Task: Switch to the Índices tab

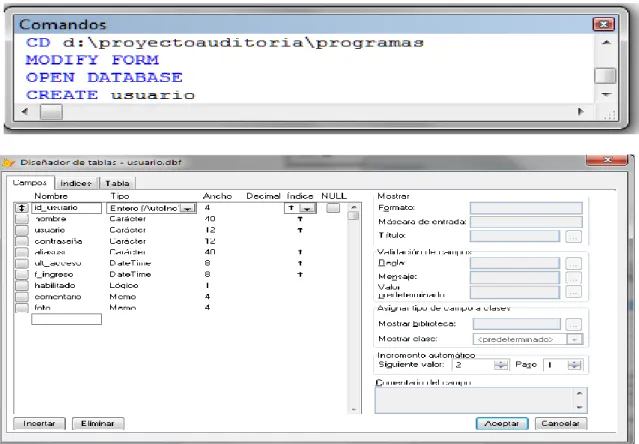Action: pos(76,183)
